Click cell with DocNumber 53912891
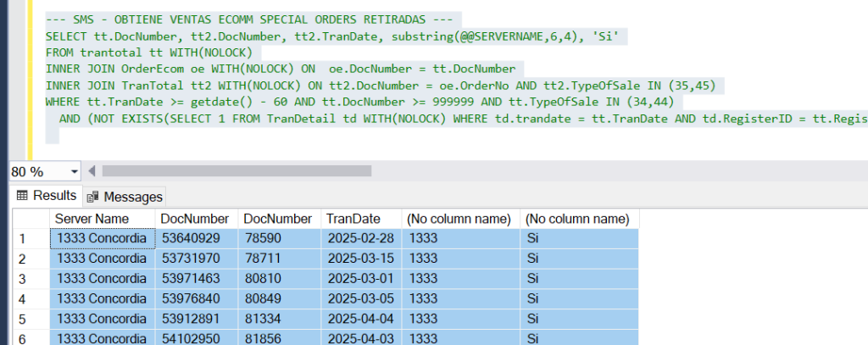 point(197,319)
